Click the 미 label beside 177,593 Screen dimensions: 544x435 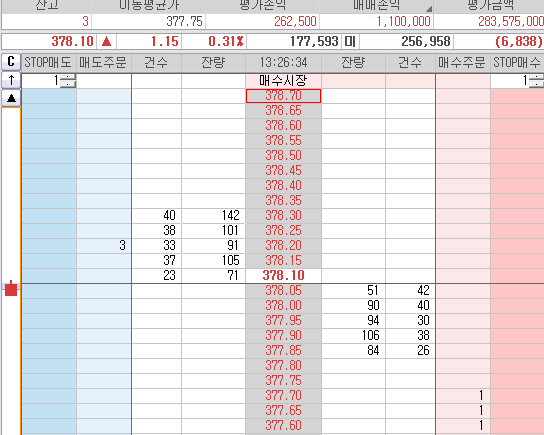click(350, 42)
